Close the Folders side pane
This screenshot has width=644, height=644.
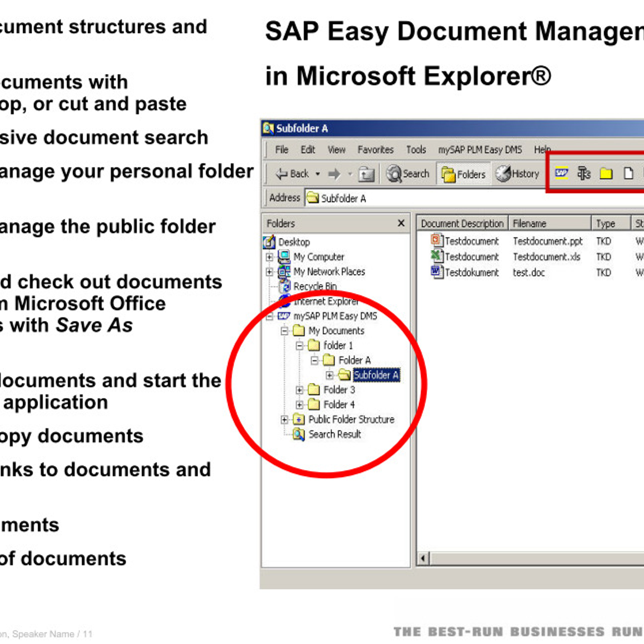(x=401, y=223)
